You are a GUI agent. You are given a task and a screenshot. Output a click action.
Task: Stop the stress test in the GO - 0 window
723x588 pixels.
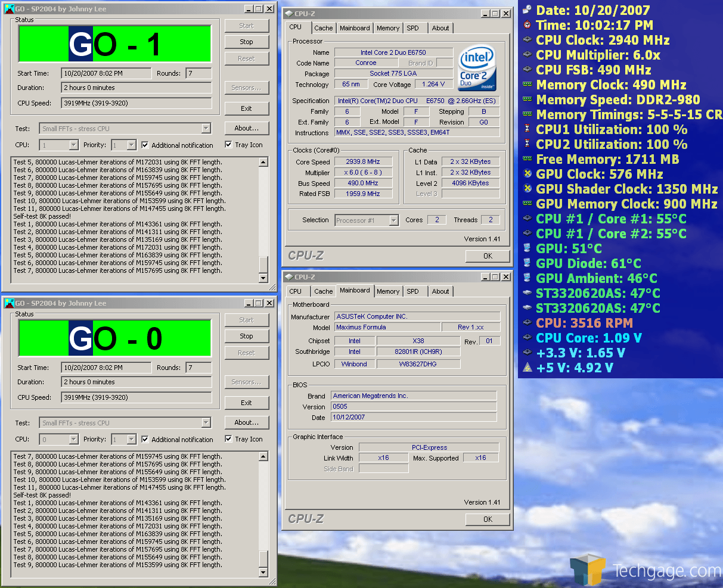(x=247, y=336)
